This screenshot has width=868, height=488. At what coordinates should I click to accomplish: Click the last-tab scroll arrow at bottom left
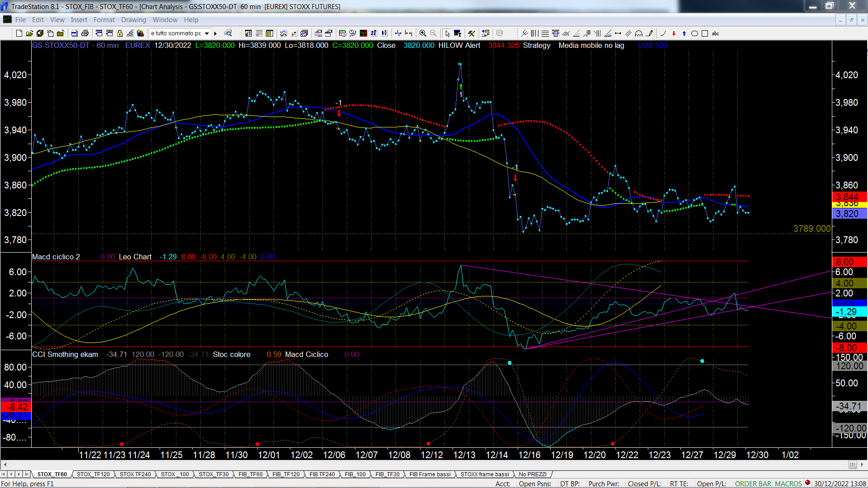coord(26,474)
